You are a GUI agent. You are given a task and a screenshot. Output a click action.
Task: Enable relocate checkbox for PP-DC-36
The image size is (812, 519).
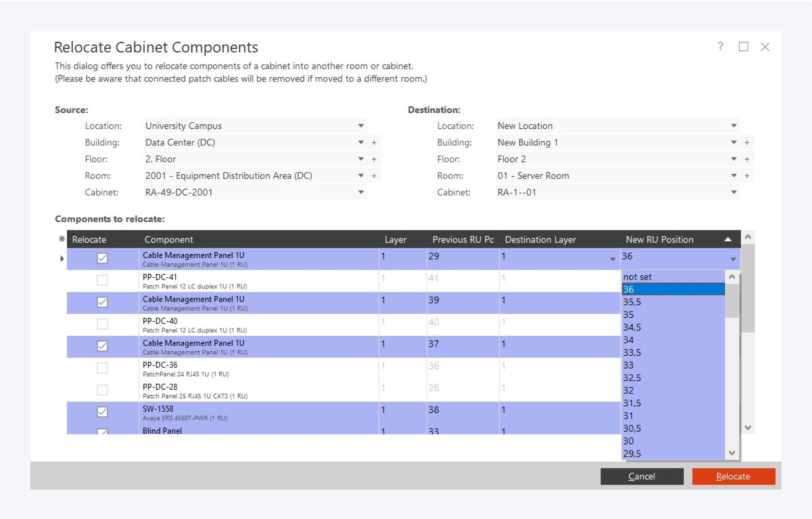102,368
